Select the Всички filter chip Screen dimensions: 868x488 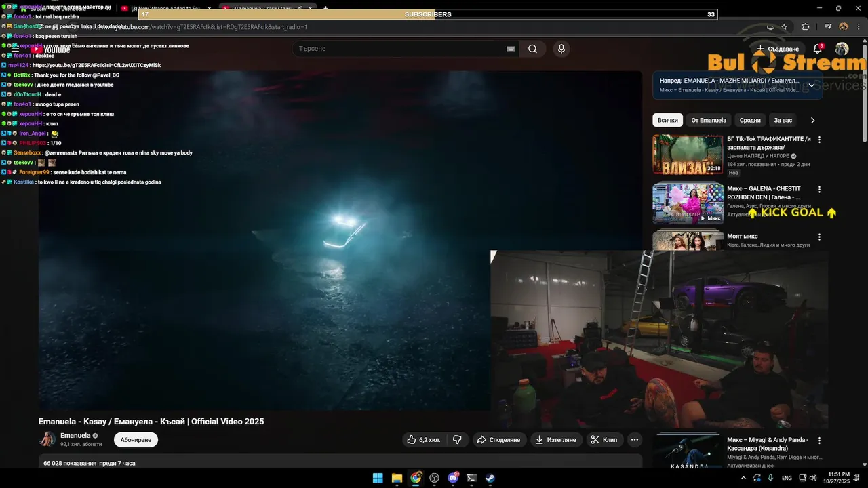click(x=668, y=120)
